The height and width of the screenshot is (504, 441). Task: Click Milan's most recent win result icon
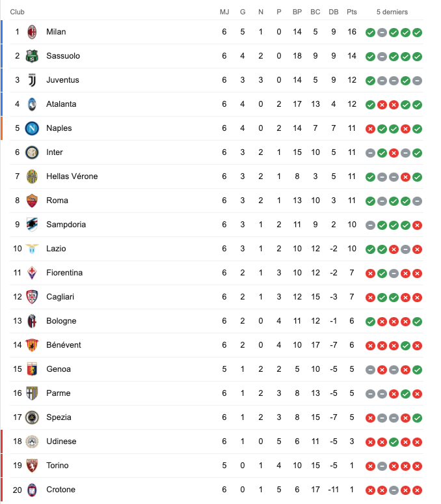417,32
